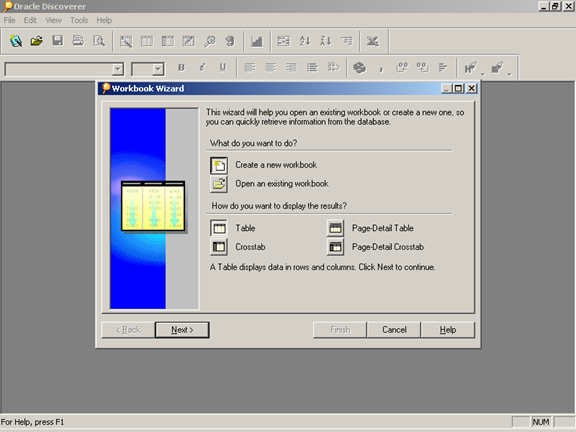Open the font name dropdown
The image size is (576, 432).
tap(118, 69)
